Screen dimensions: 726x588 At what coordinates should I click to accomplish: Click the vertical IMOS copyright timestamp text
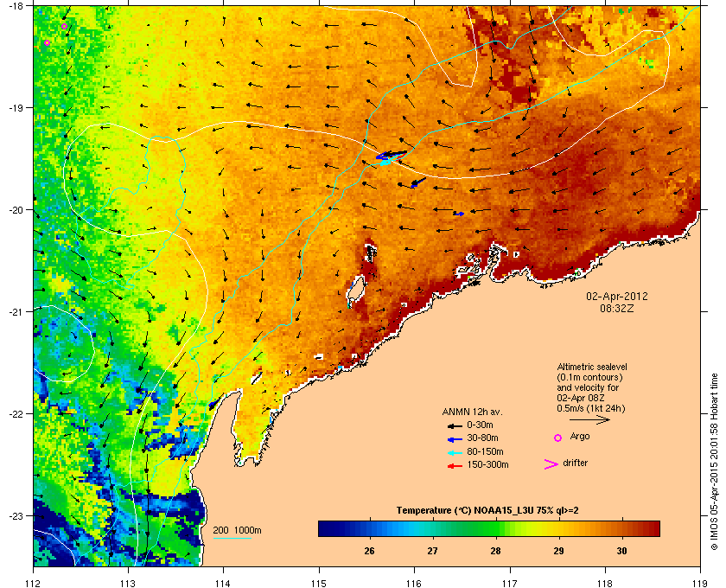[x=714, y=462]
